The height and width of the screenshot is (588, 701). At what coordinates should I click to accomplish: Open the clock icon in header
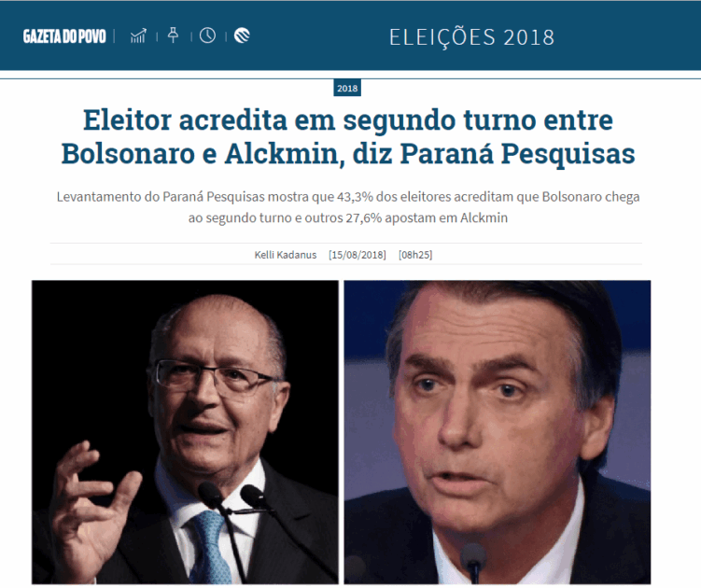coord(207,35)
